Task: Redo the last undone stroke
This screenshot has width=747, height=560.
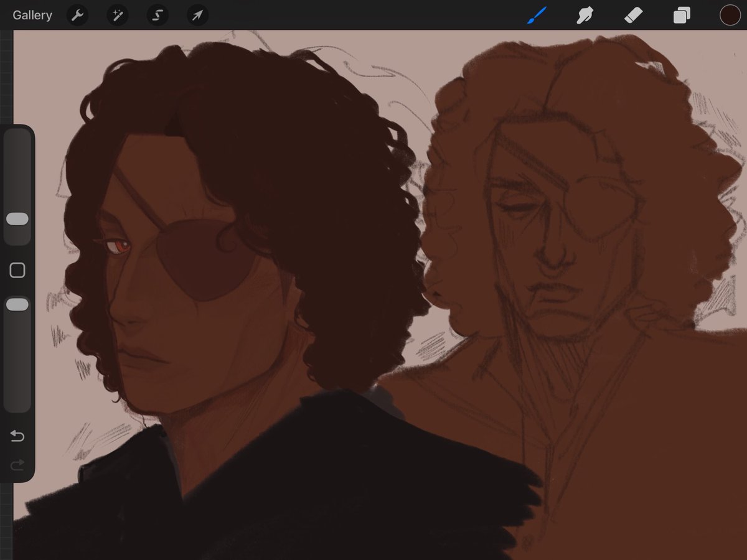Action: point(17,464)
